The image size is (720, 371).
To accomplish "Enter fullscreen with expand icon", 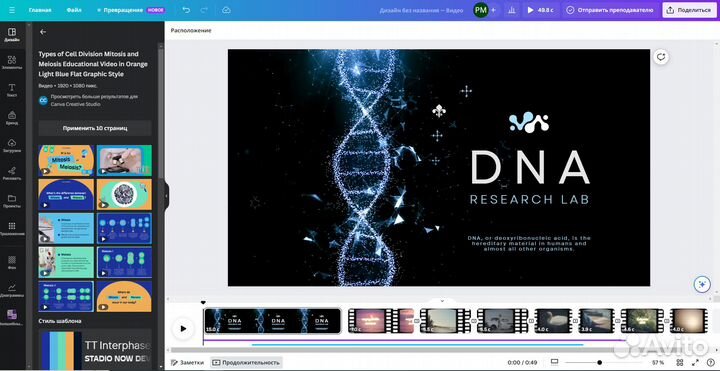I will point(695,362).
